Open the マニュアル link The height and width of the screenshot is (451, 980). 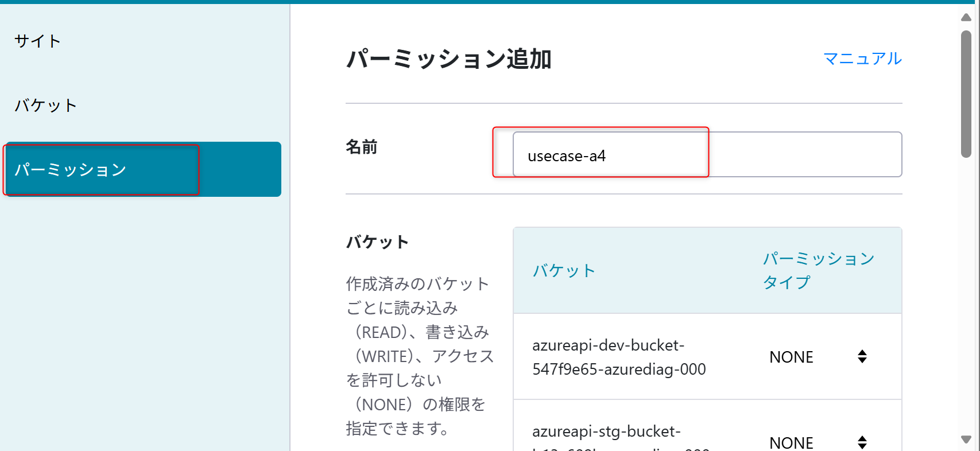[x=862, y=59]
